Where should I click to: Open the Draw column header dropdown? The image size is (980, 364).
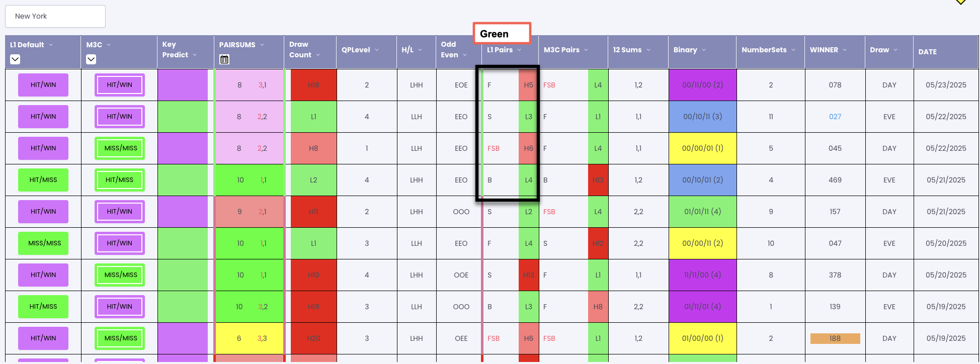(x=895, y=50)
